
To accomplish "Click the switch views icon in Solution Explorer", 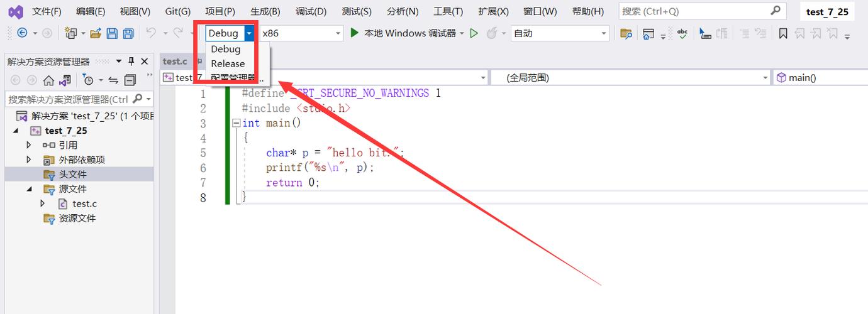I will (x=64, y=80).
